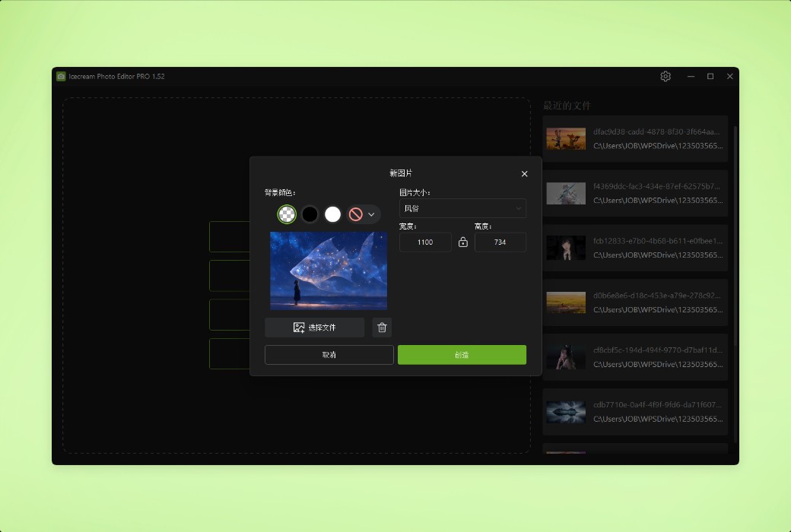This screenshot has height=532, width=791.
Task: Click the fish artwork preview thumbnail
Action: (327, 270)
